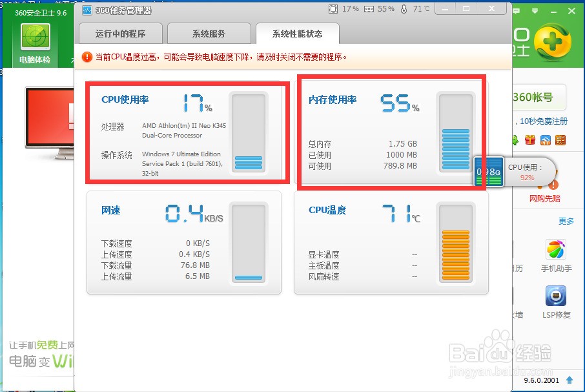Open the 手机助手 tool
Image resolution: width=585 pixels, height=392 pixels.
click(556, 256)
